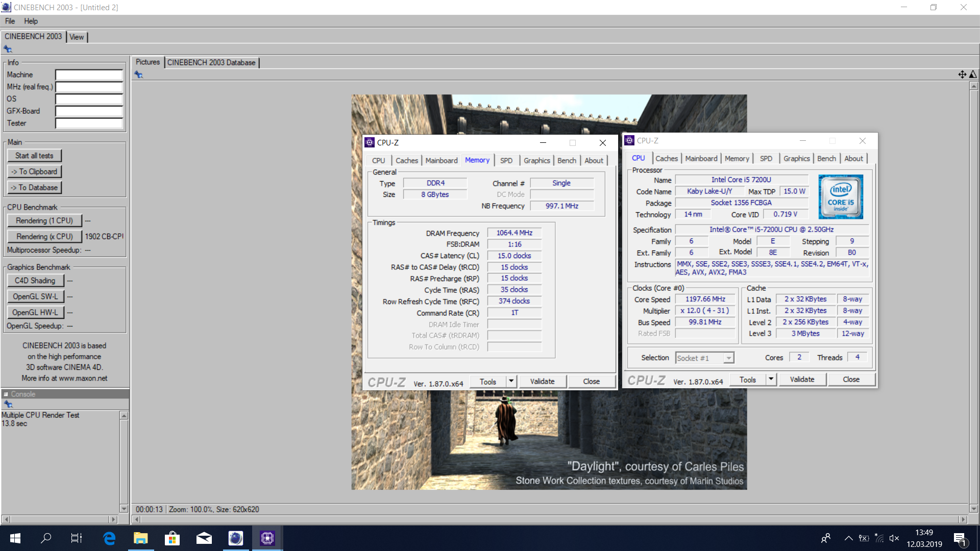This screenshot has width=980, height=551.
Task: Click Validate in left CPU-Z window
Action: [542, 381]
